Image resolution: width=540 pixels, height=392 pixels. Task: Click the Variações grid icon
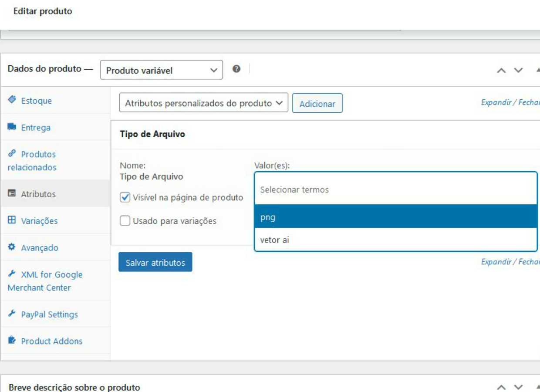tap(12, 220)
